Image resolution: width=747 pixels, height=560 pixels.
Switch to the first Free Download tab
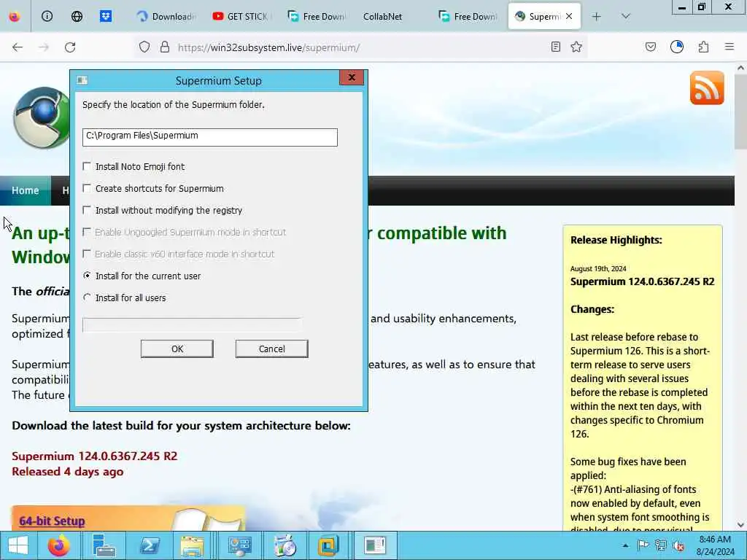(317, 16)
